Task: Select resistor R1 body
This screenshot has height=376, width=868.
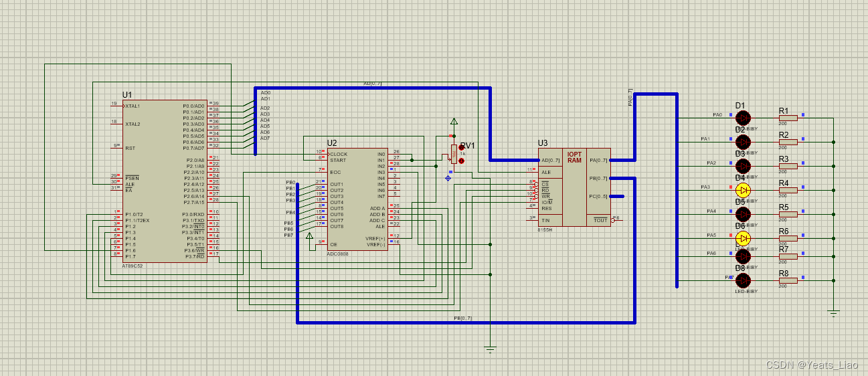Action: pos(788,118)
